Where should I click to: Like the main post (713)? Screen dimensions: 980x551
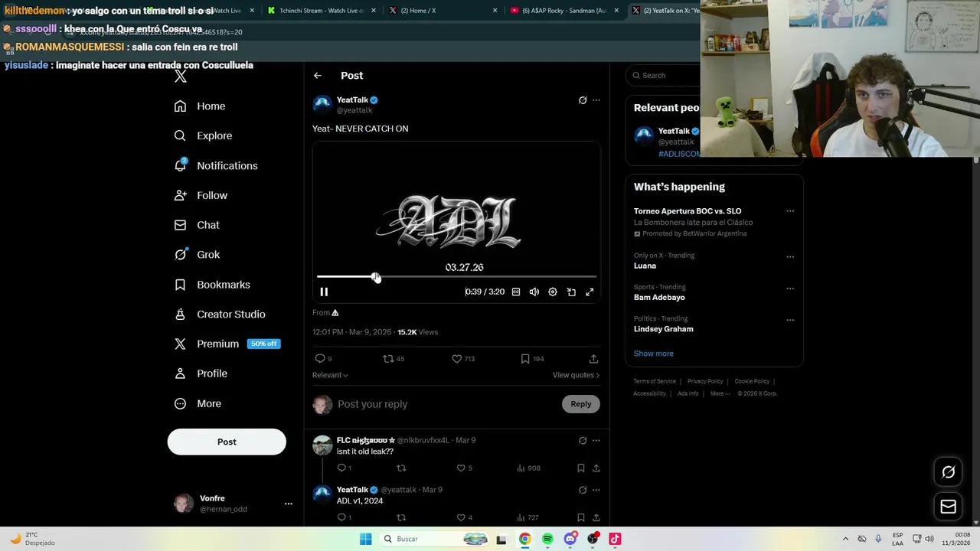(463, 359)
